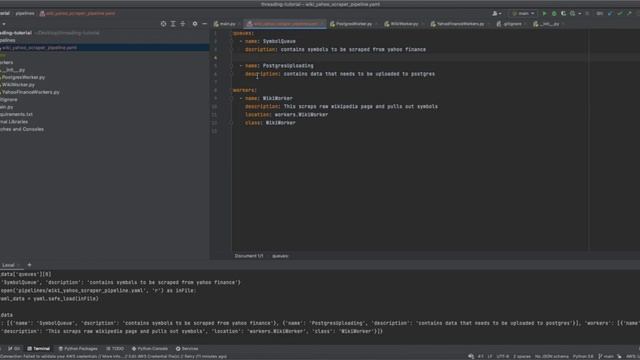The image size is (640, 360).
Task: Switch to the PostgresWorker.py editor tab
Action: 353,24
